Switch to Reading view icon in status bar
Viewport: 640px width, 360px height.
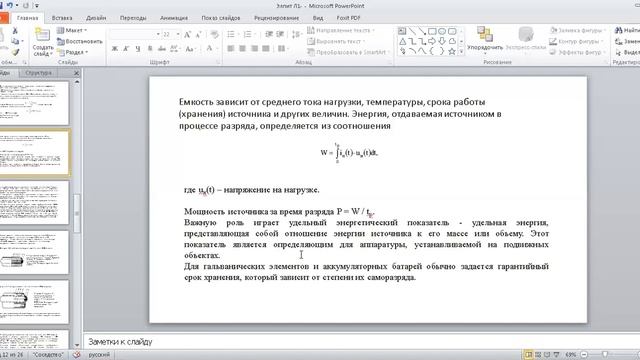[547, 355]
